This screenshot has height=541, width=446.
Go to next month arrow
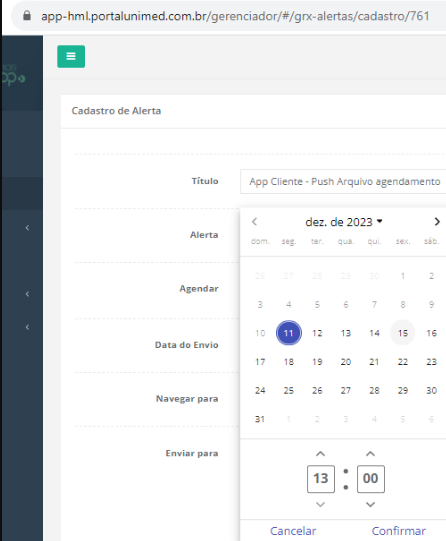pyautogui.click(x=437, y=222)
